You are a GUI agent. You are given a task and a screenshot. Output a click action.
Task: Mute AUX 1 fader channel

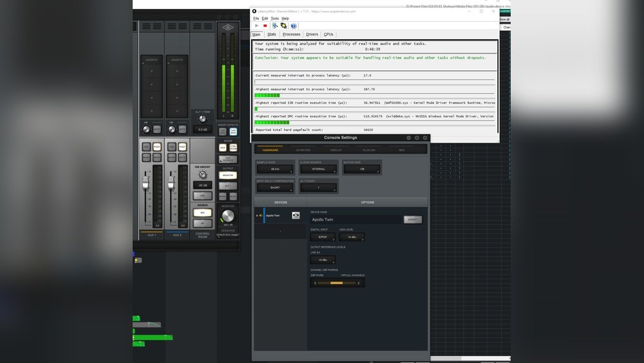[x=157, y=157]
